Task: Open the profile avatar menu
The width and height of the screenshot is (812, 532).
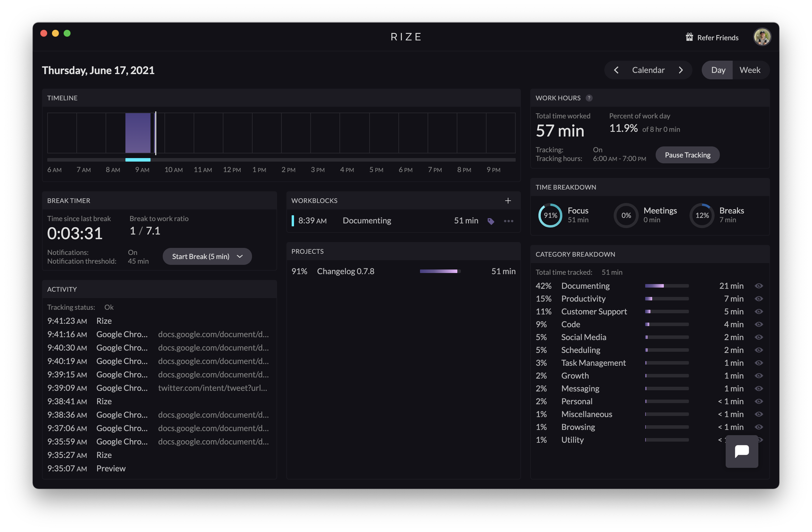Action: 762,37
